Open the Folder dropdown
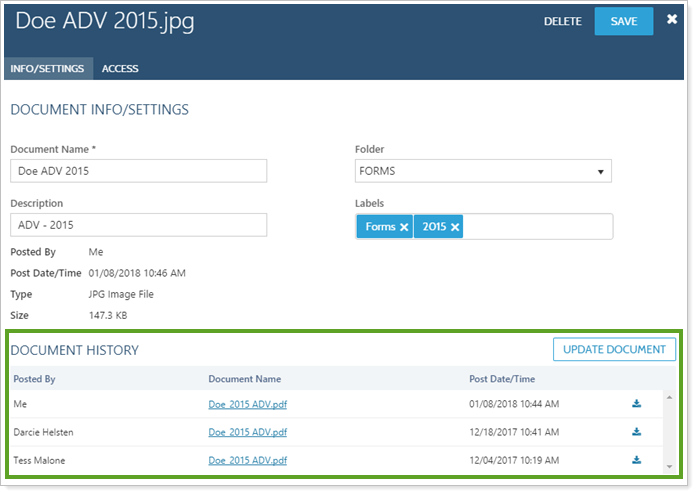 (x=483, y=171)
